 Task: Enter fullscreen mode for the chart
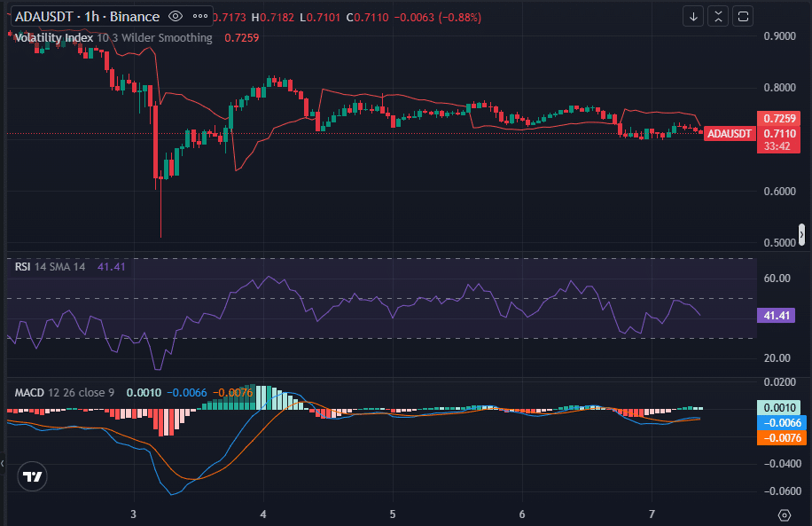pyautogui.click(x=742, y=16)
